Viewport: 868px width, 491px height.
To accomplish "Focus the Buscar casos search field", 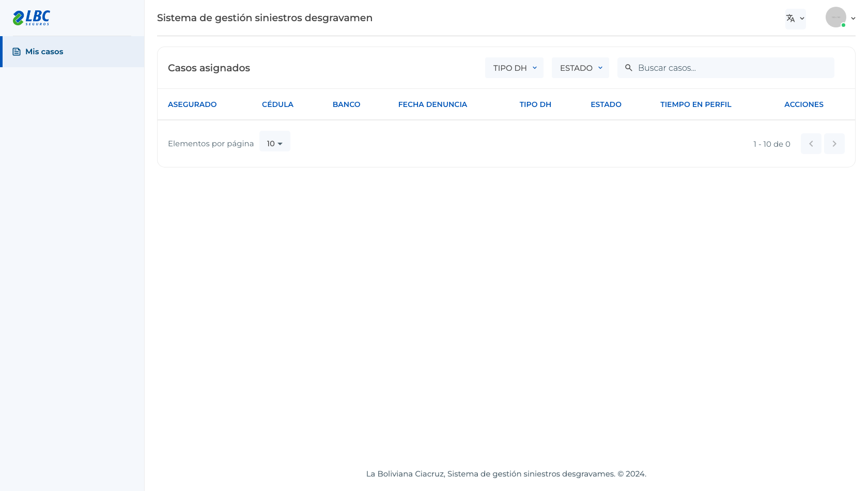I will [726, 68].
